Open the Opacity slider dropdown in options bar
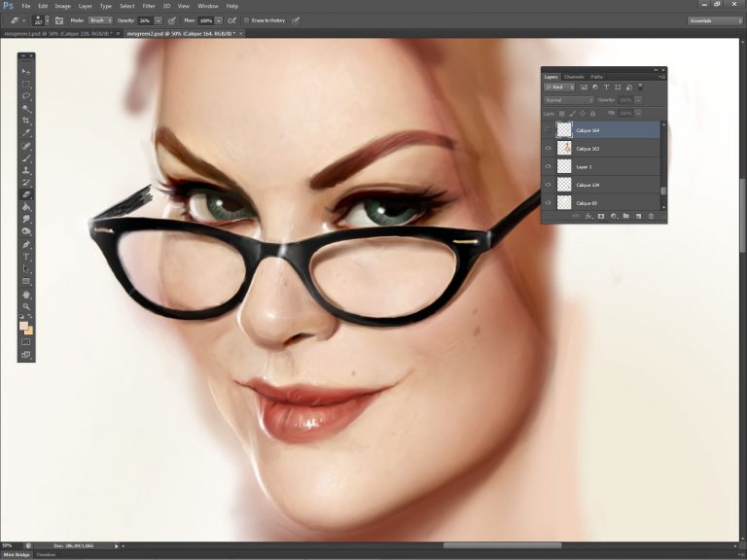This screenshot has height=560, width=747. pyautogui.click(x=159, y=20)
